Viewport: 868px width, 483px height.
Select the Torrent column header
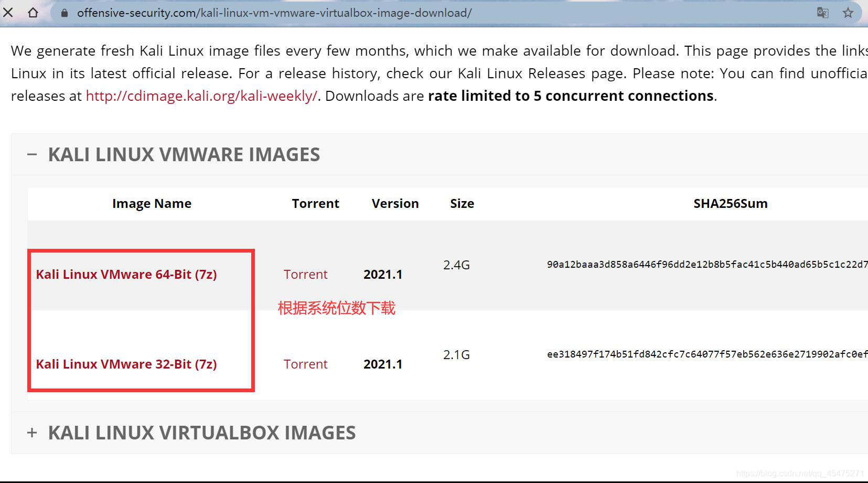click(x=315, y=203)
